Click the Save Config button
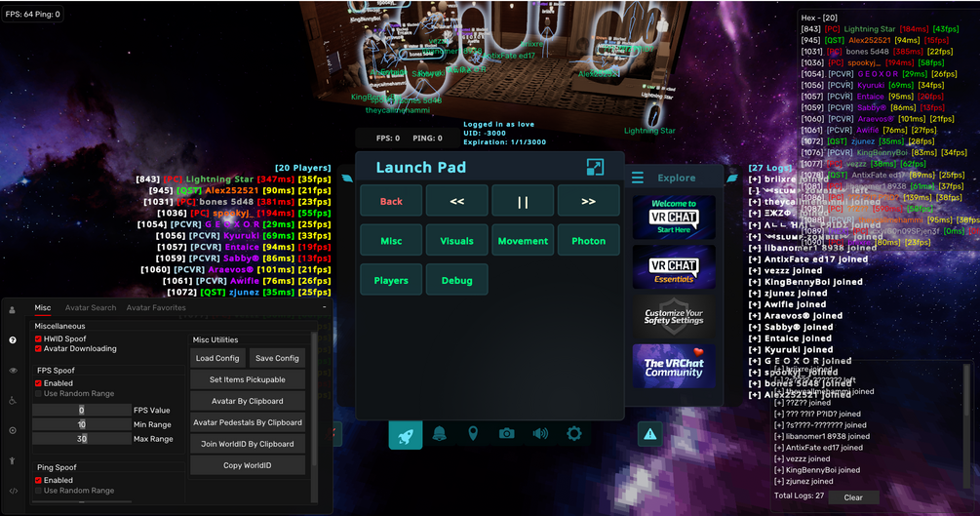The height and width of the screenshot is (516, 980). tap(277, 358)
